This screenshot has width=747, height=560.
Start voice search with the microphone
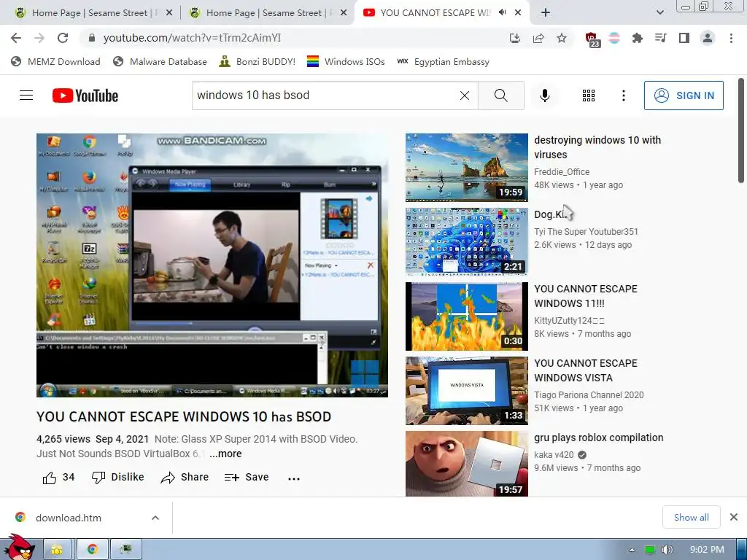click(544, 96)
